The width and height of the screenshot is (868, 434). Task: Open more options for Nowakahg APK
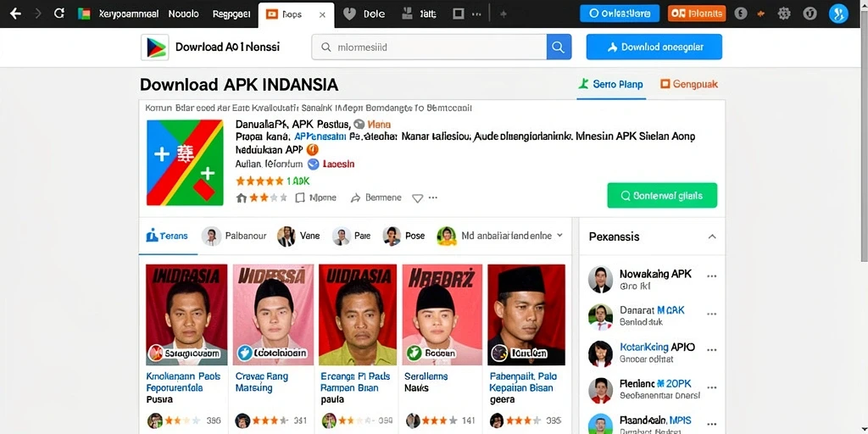[x=712, y=275]
